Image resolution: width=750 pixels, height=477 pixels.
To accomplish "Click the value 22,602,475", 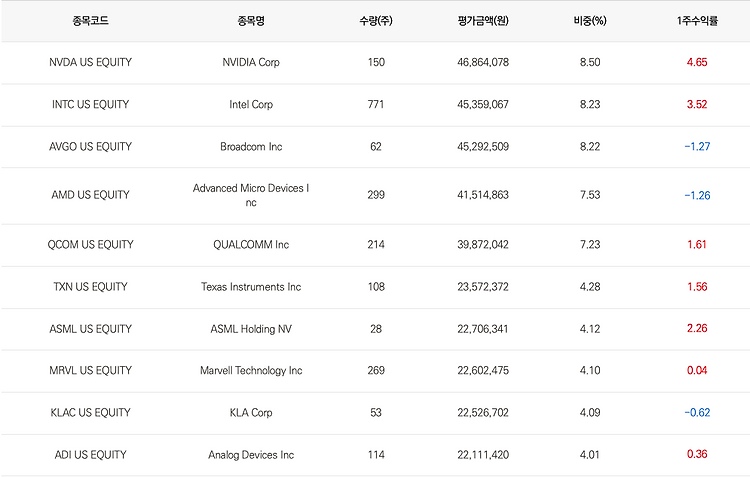I will pyautogui.click(x=483, y=370).
